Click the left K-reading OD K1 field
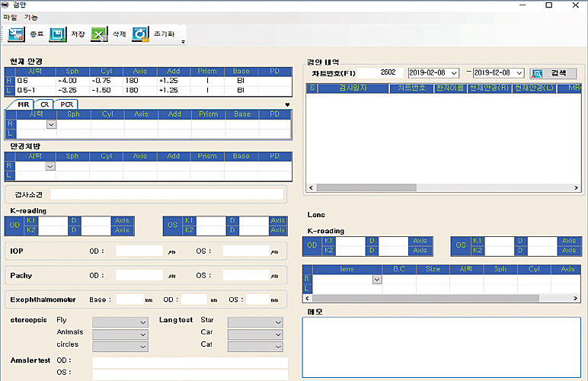This screenshot has height=381, width=588. (53, 221)
